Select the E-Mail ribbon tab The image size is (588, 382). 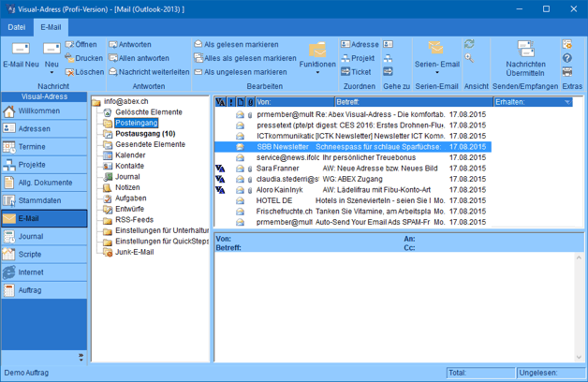click(51, 27)
